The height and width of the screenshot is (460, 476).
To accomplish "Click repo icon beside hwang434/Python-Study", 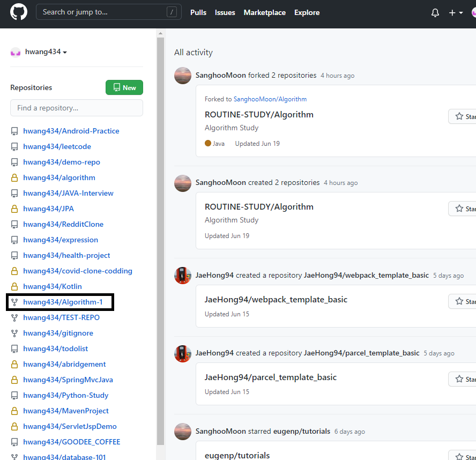I will coord(14,395).
